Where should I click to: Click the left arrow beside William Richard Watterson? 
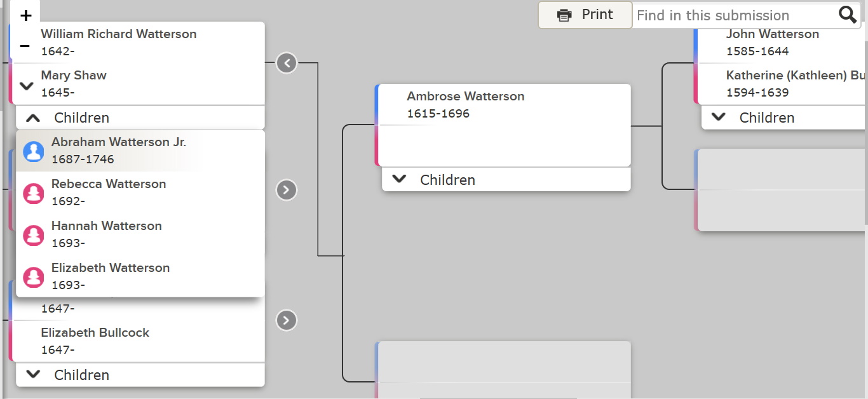point(287,63)
